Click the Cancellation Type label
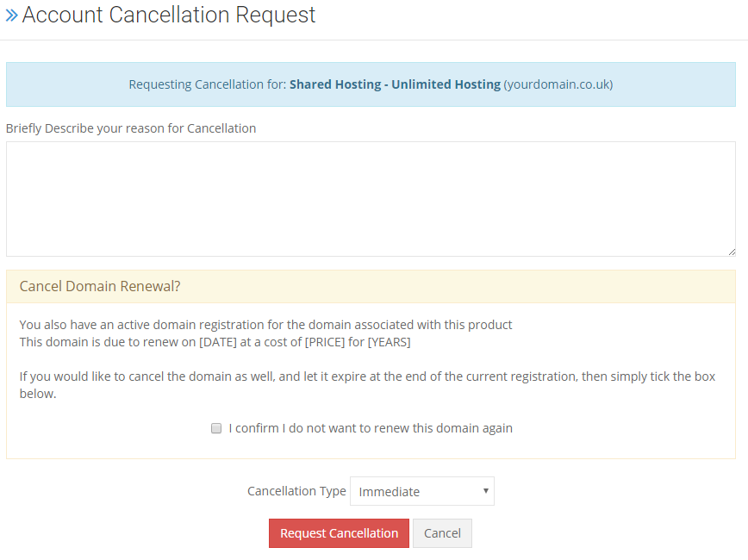The height and width of the screenshot is (560, 748). [296, 491]
